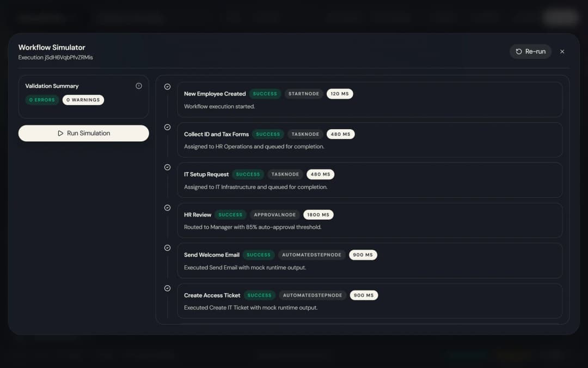Click the Execution jSdH6VqbPfvZRMis ID text

point(56,57)
